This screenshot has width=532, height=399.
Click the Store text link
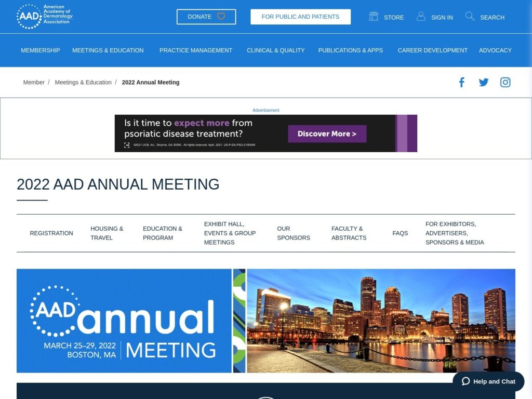pyautogui.click(x=394, y=17)
